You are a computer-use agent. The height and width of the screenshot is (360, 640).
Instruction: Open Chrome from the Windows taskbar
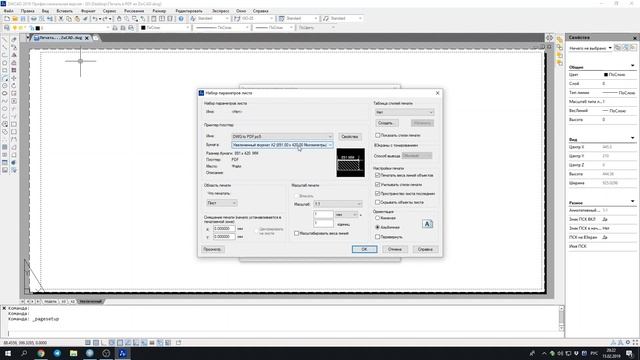(x=41, y=353)
